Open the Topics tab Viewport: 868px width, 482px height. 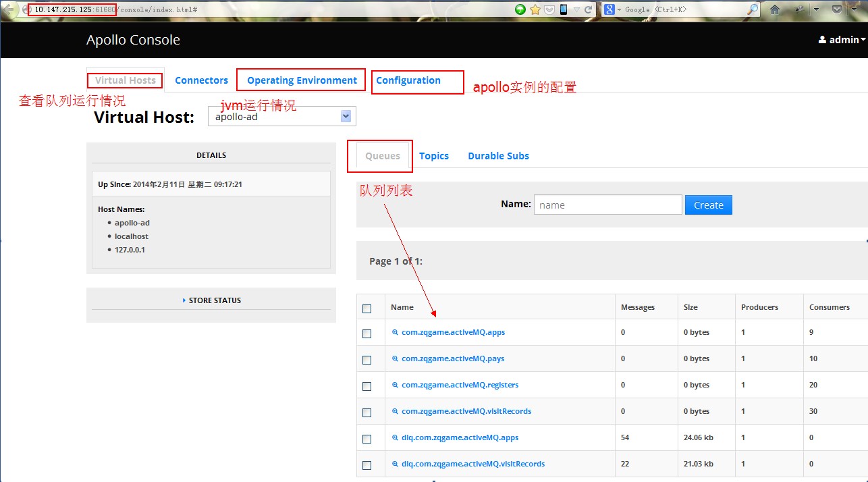(433, 156)
